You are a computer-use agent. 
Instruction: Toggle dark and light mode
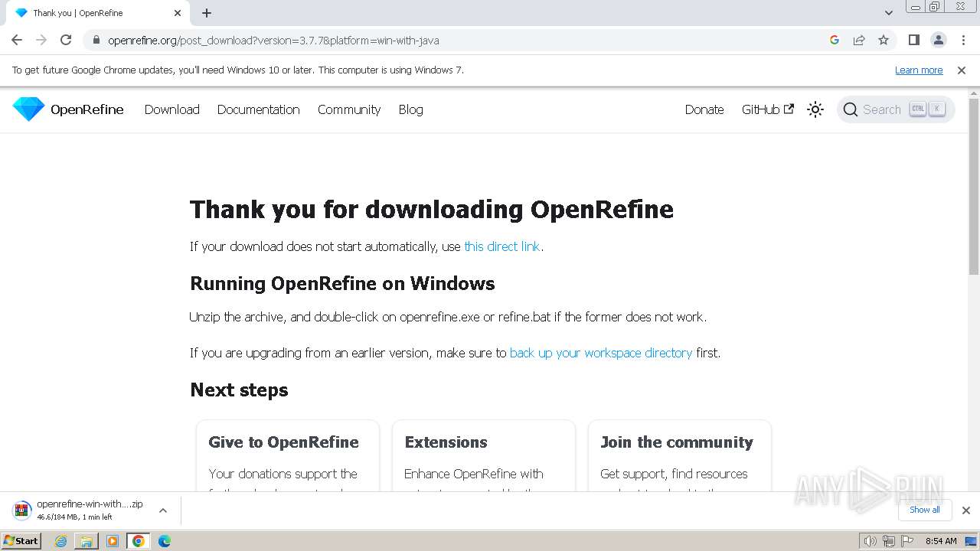click(815, 109)
